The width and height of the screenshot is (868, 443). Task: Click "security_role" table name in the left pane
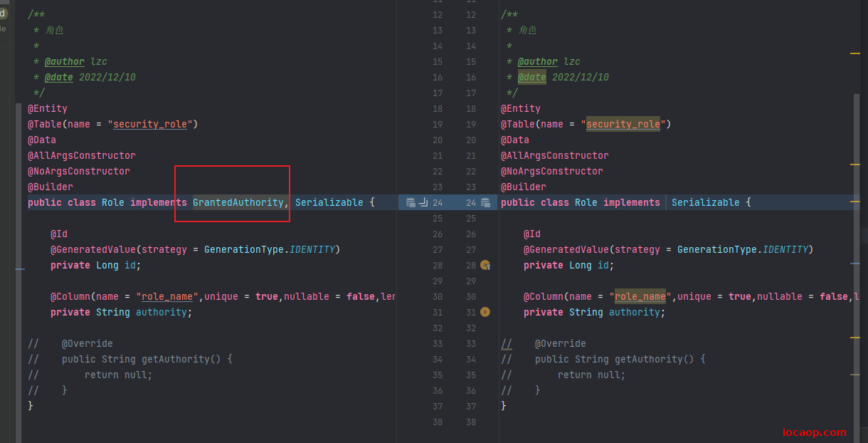[150, 125]
